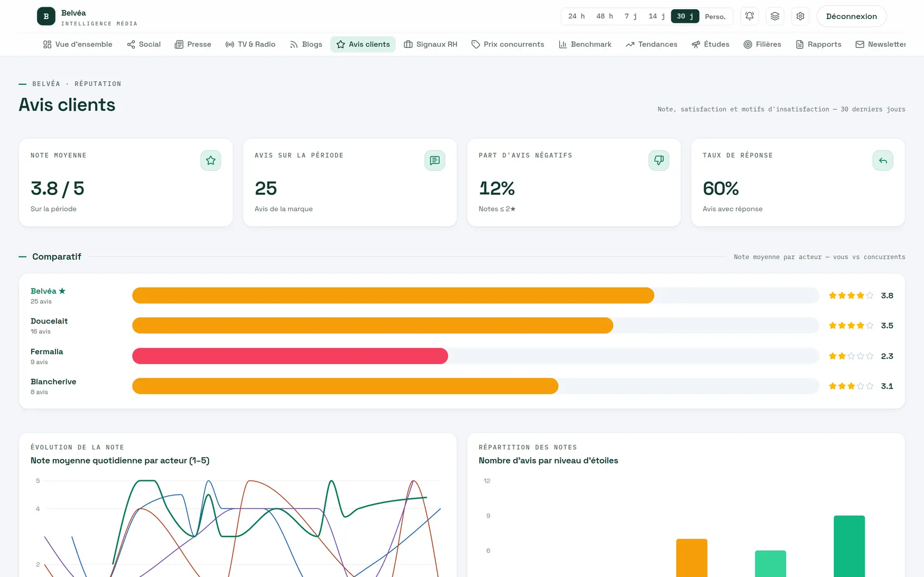Switch to the Social tab
Image resolution: width=924 pixels, height=577 pixels.
144,45
